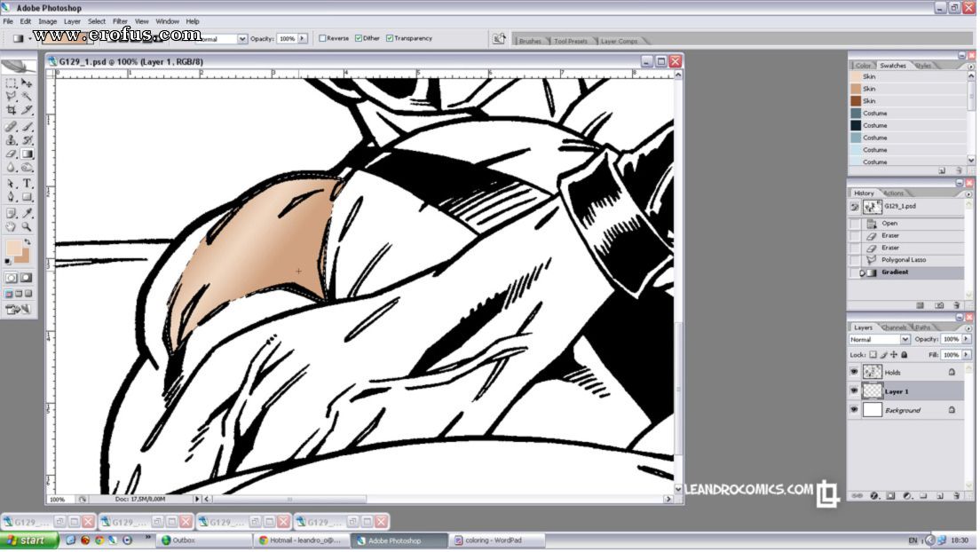
Task: Open Brushes palette well tab
Action: point(530,41)
